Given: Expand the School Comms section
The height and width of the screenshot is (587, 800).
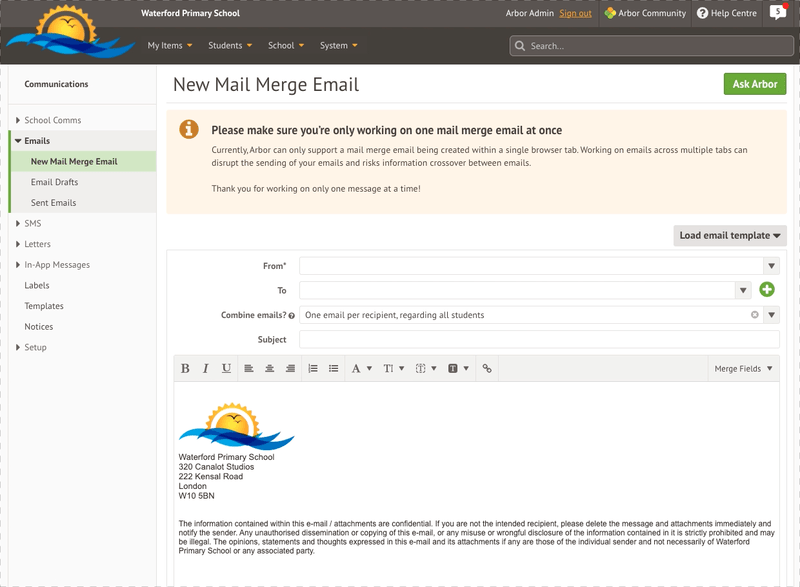Looking at the screenshot, I should click(52, 120).
